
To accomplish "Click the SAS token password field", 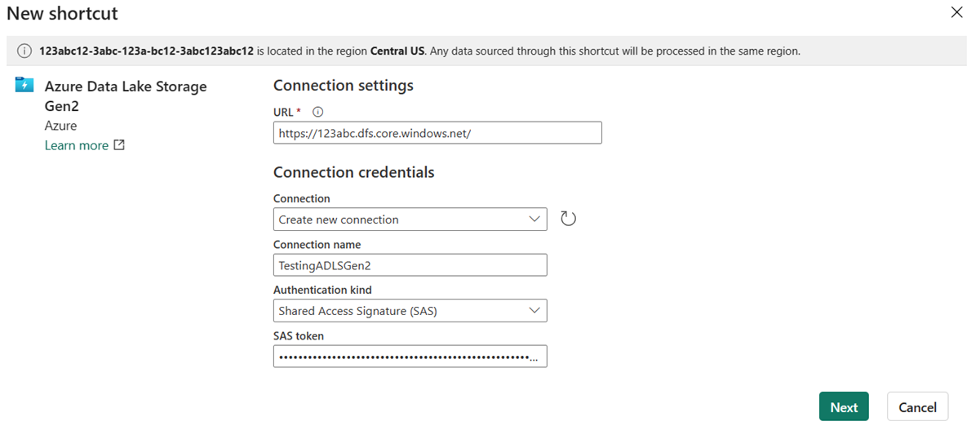I will (410, 357).
